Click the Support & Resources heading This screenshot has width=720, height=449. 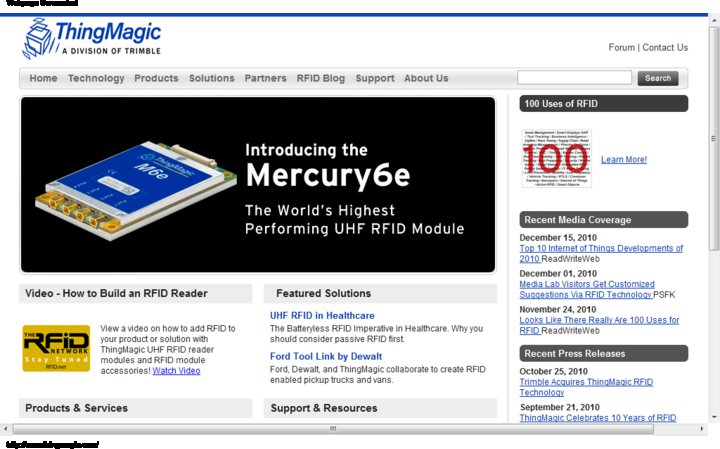380,408
